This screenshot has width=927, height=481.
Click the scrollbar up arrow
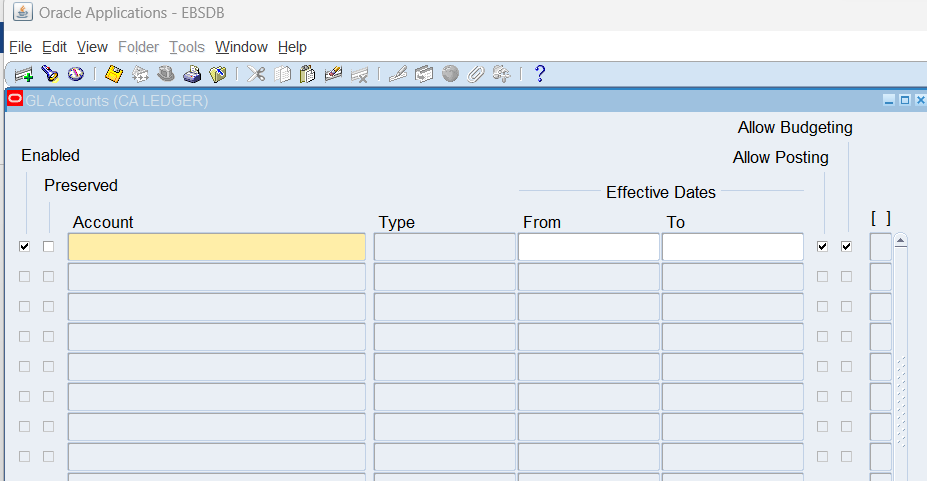[x=900, y=240]
